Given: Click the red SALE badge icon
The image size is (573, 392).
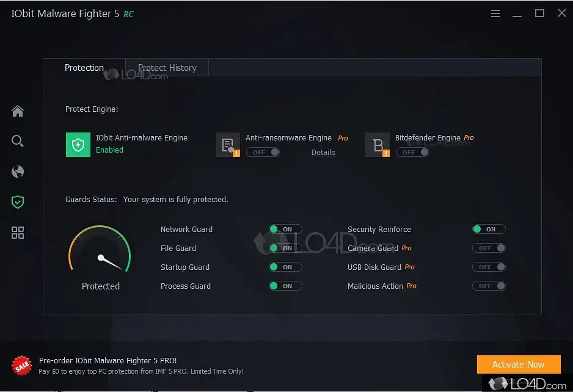Looking at the screenshot, I should pos(21,366).
